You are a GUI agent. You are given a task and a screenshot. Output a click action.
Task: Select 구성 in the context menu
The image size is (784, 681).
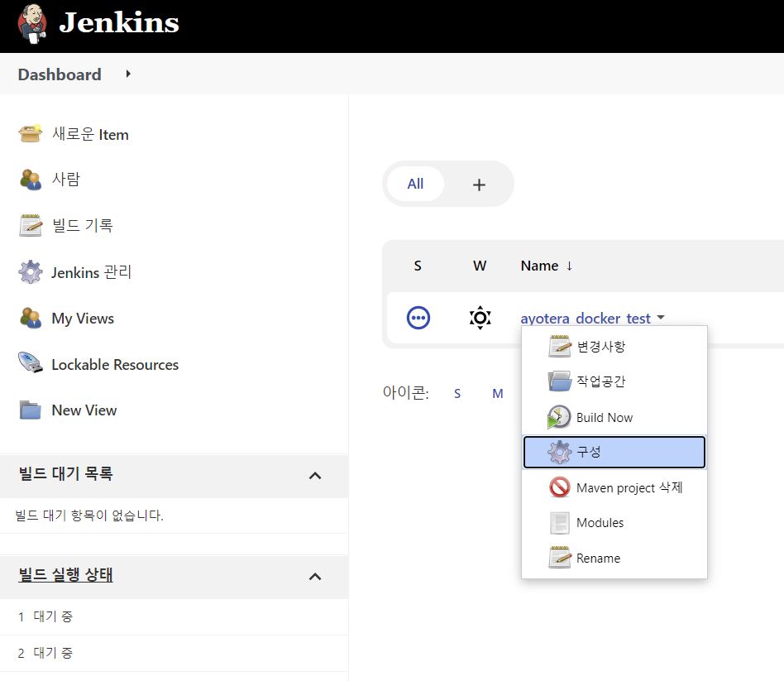coord(614,452)
